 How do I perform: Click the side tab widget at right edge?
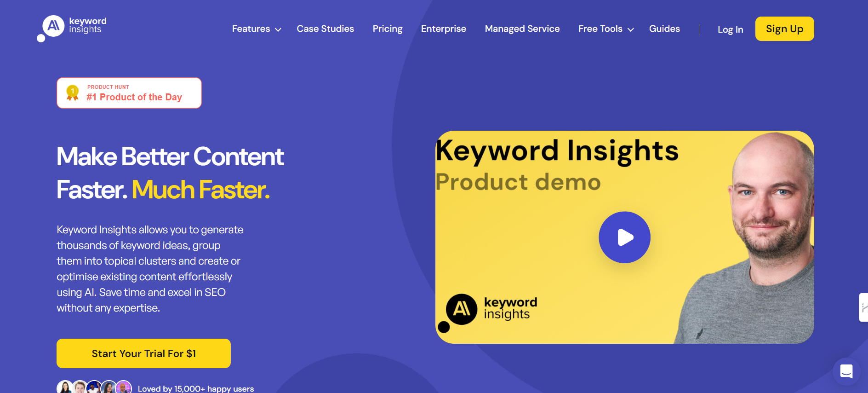(x=863, y=307)
